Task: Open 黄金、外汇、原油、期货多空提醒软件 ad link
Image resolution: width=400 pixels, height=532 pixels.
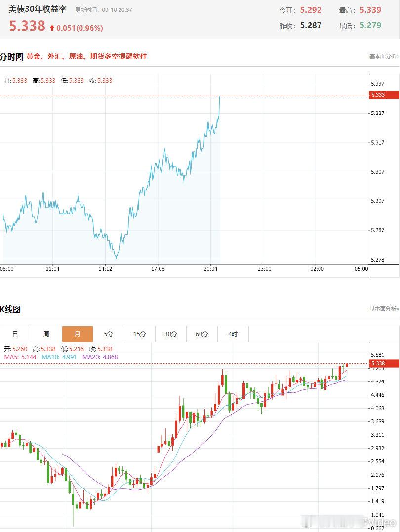Action: [86, 56]
